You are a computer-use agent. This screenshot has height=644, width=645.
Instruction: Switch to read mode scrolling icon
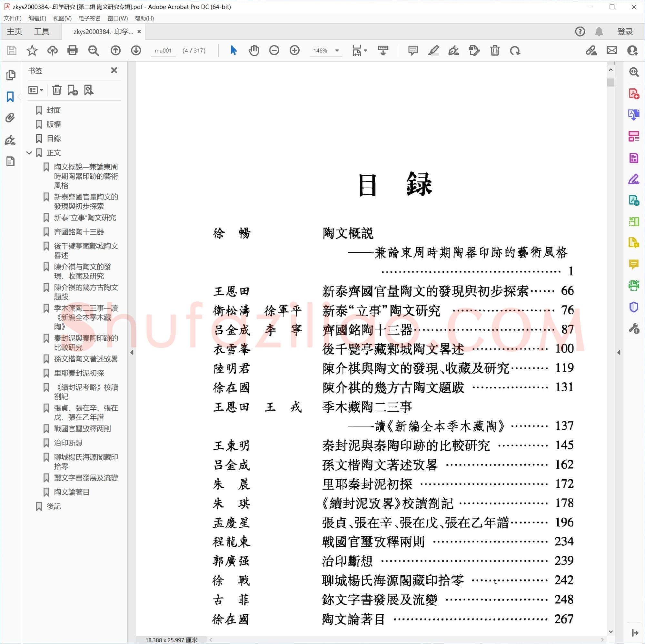383,50
